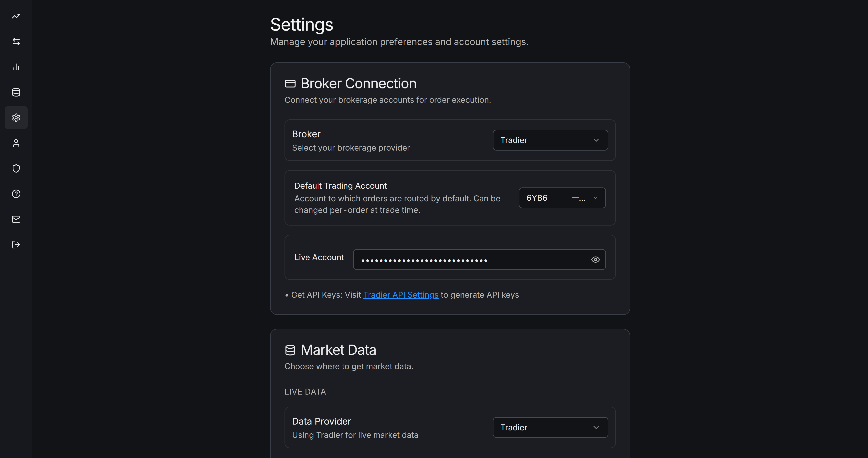Screen dimensions: 868x458
Task: Click the LIVE DATA label
Action: point(305,392)
